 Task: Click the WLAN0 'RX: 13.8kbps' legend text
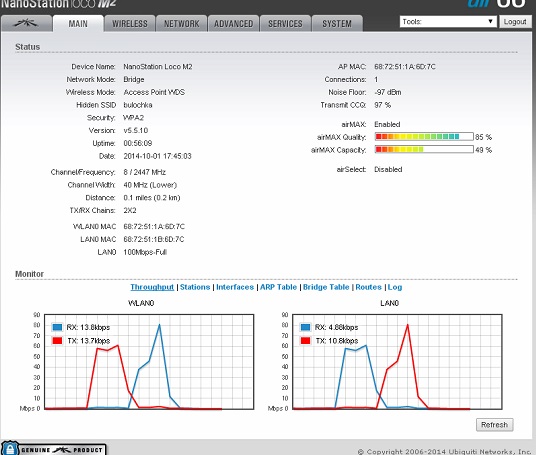point(88,327)
